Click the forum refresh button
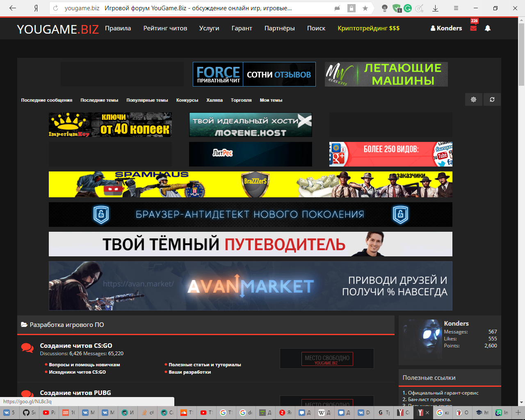This screenshot has height=420, width=525. pyautogui.click(x=492, y=100)
